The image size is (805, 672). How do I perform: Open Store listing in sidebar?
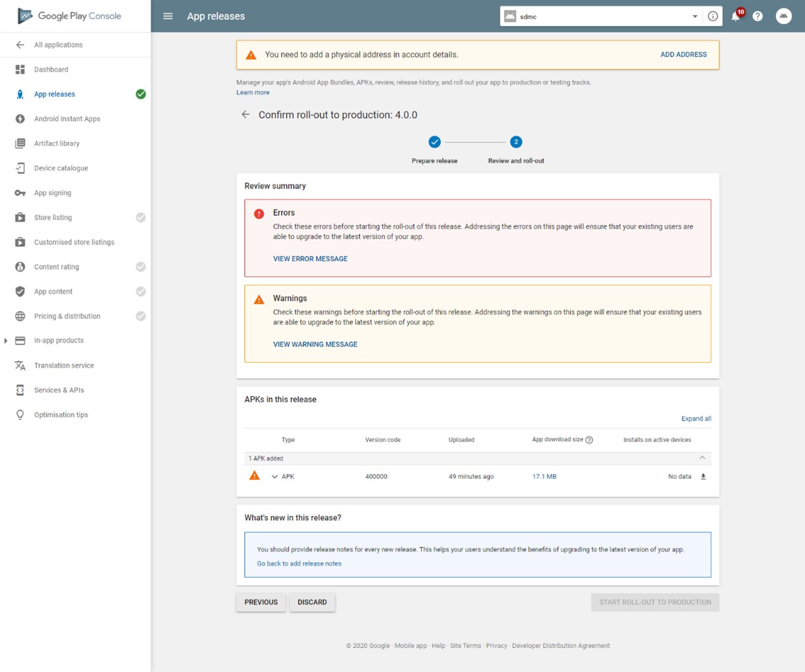pos(53,218)
